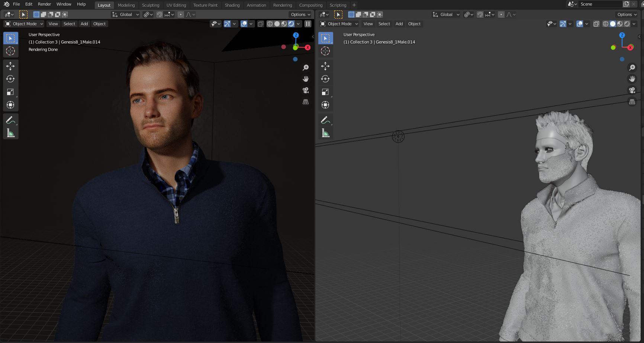
Task: Switch right viewport to wireframe shading
Action: (x=606, y=24)
